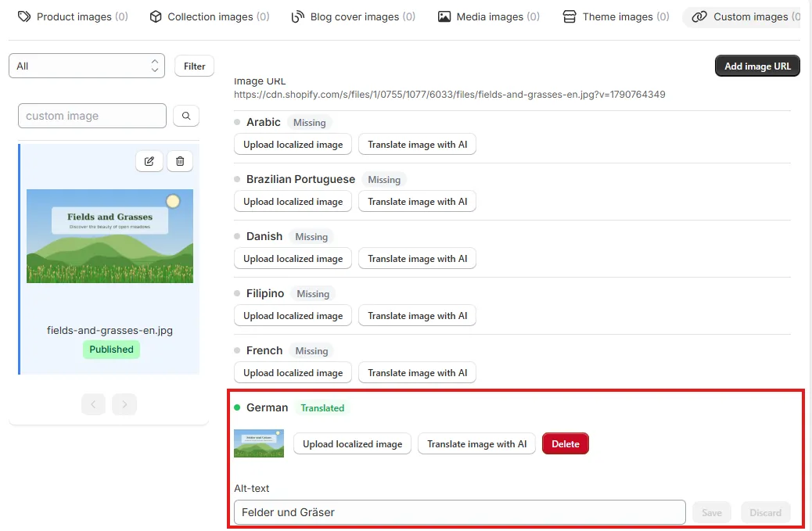The height and width of the screenshot is (531, 812).
Task: Click the Published status badge
Action: click(x=111, y=350)
